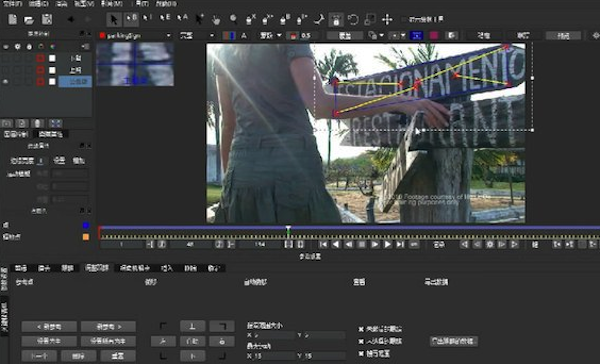Choose the add-point arrow tool with plus
The width and height of the screenshot is (600, 364).
[x=199, y=19]
